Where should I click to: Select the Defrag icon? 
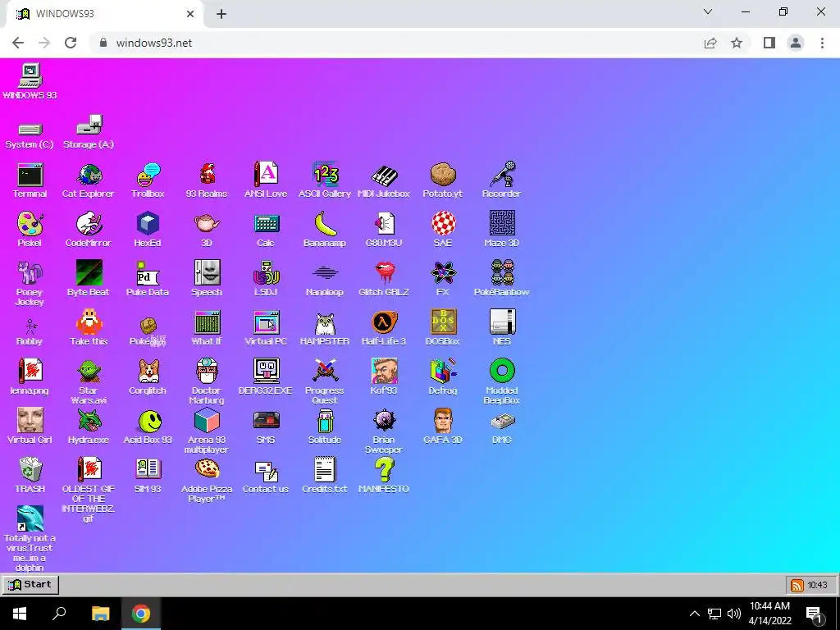[x=443, y=372]
